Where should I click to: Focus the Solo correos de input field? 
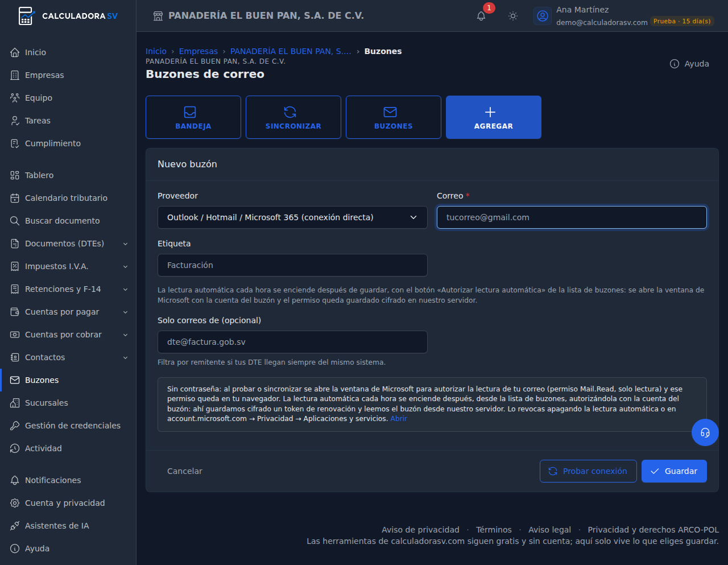(x=292, y=342)
